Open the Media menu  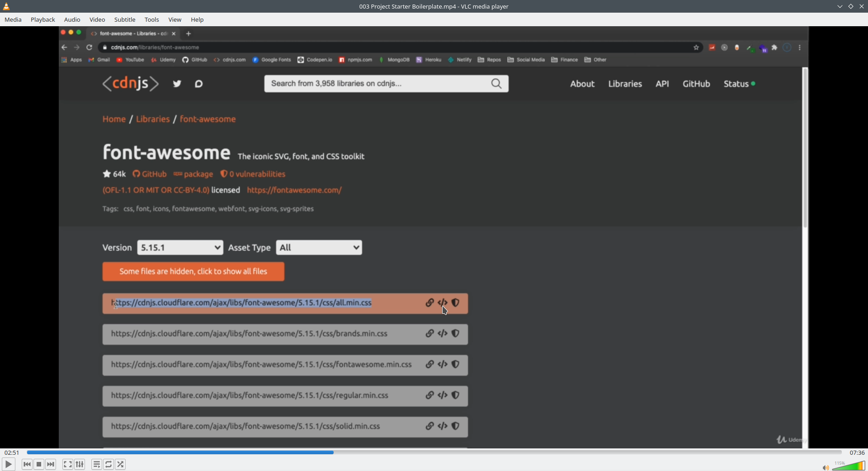pyautogui.click(x=13, y=19)
